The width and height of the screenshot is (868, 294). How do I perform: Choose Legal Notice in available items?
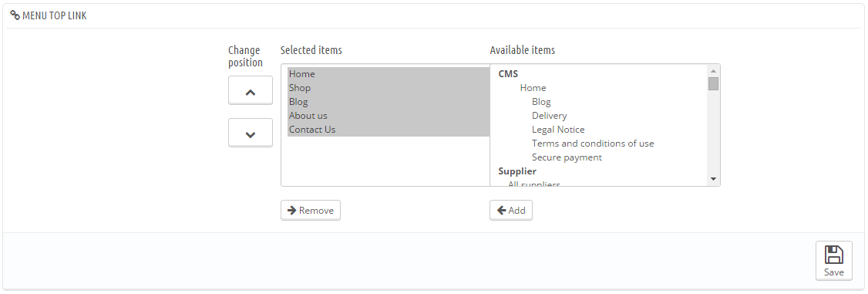(x=558, y=130)
